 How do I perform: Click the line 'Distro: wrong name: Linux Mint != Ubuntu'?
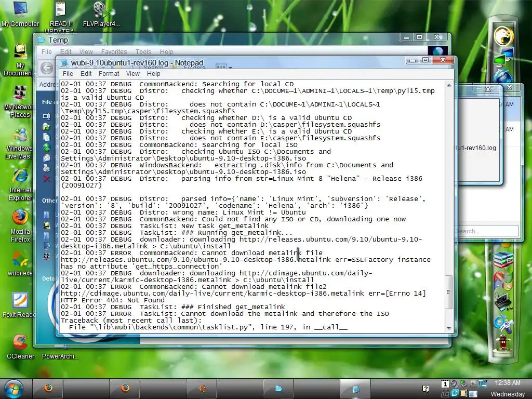coord(222,212)
